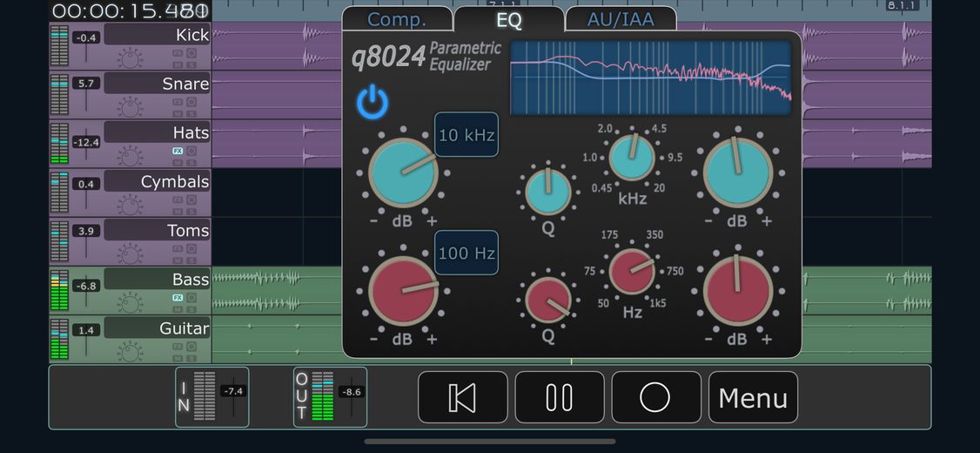Open FX for the Snare track

coord(178,102)
